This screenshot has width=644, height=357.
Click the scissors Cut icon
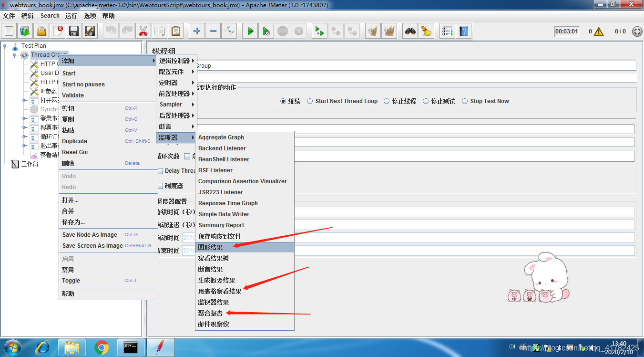click(143, 31)
